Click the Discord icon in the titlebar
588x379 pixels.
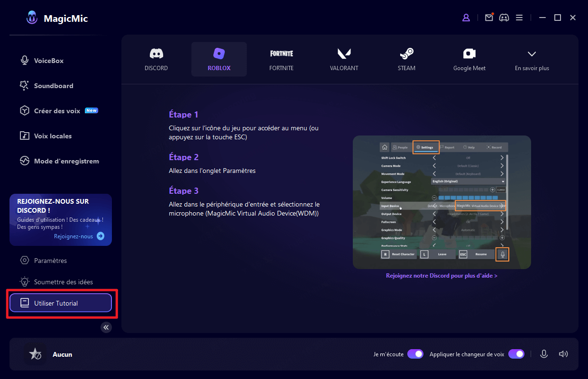point(504,18)
